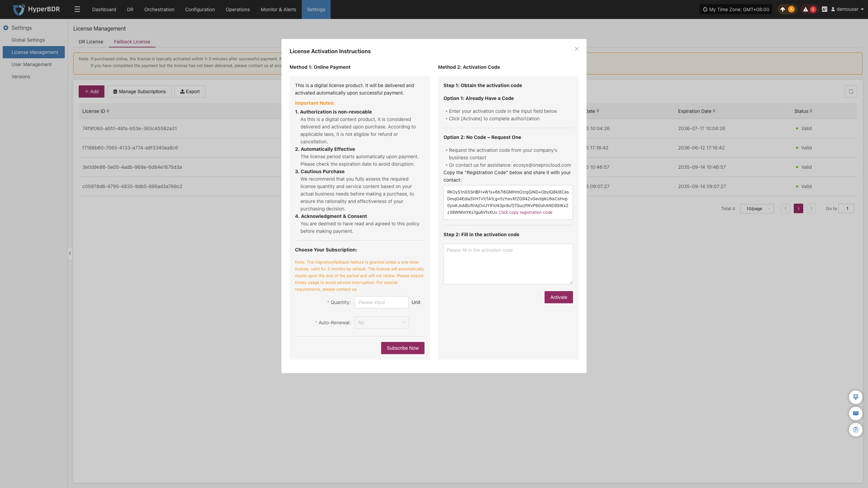Toggle the hamburger menu icon
This screenshot has height=488, width=868.
[x=77, y=9]
